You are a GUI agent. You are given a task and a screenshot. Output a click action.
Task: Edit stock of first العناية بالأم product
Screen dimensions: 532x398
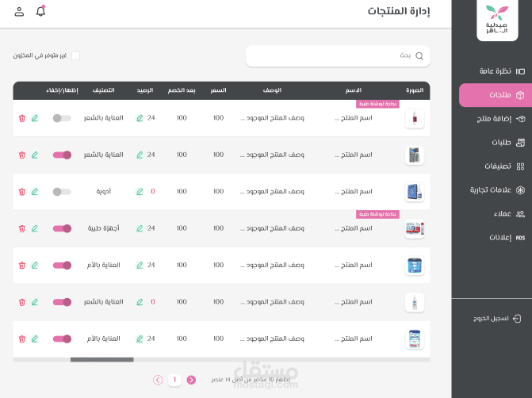[x=140, y=265]
